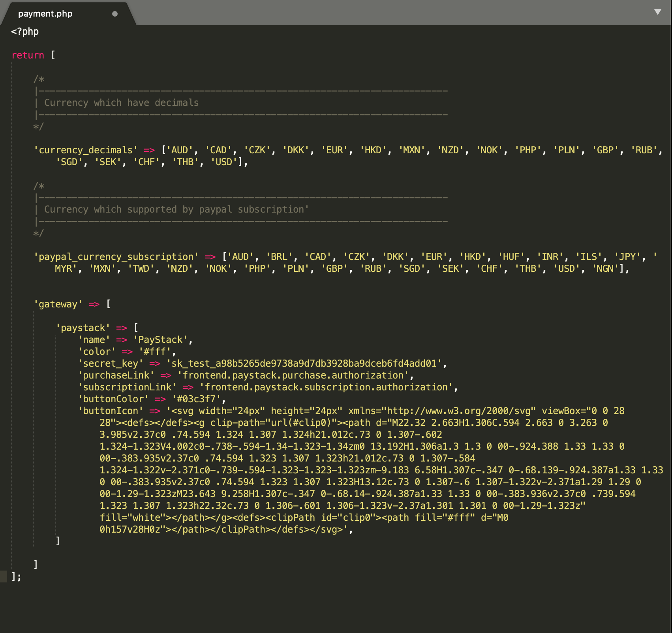
Task: Click 'frontend.paystack.purchase.authorization' string
Action: 293,375
